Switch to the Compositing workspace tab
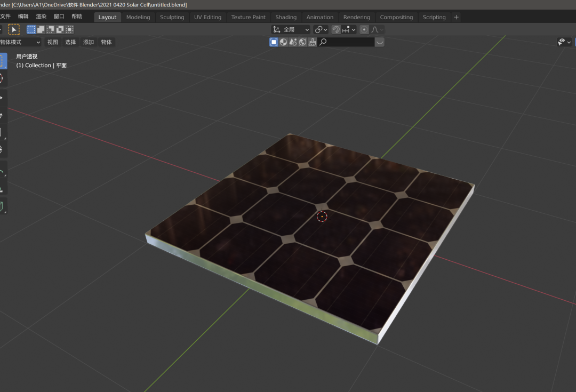The height and width of the screenshot is (392, 576). click(x=396, y=17)
